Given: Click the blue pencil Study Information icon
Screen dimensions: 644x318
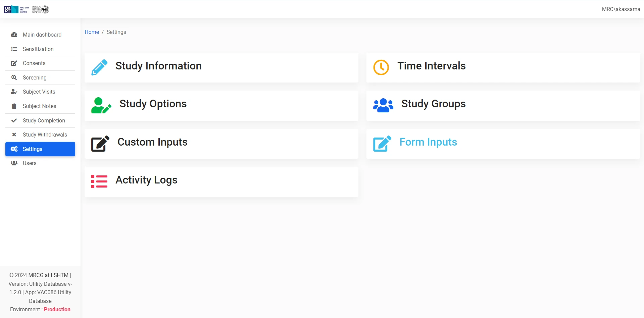Looking at the screenshot, I should [x=99, y=67].
